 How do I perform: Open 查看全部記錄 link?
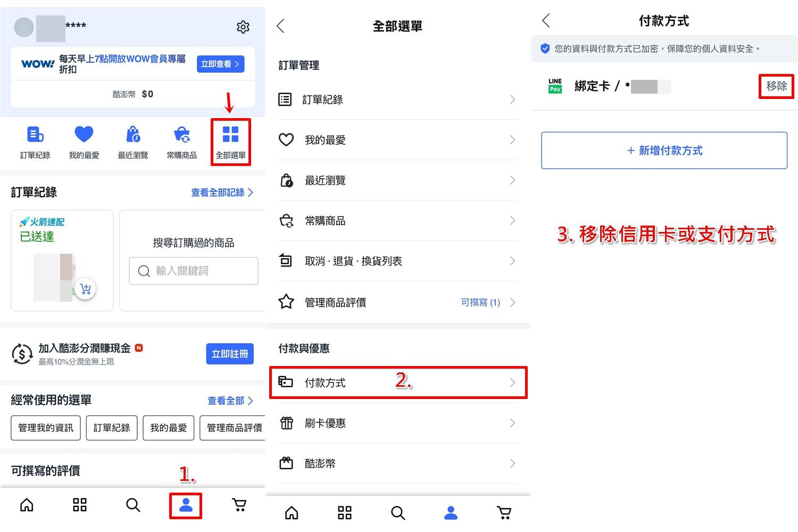tap(222, 193)
